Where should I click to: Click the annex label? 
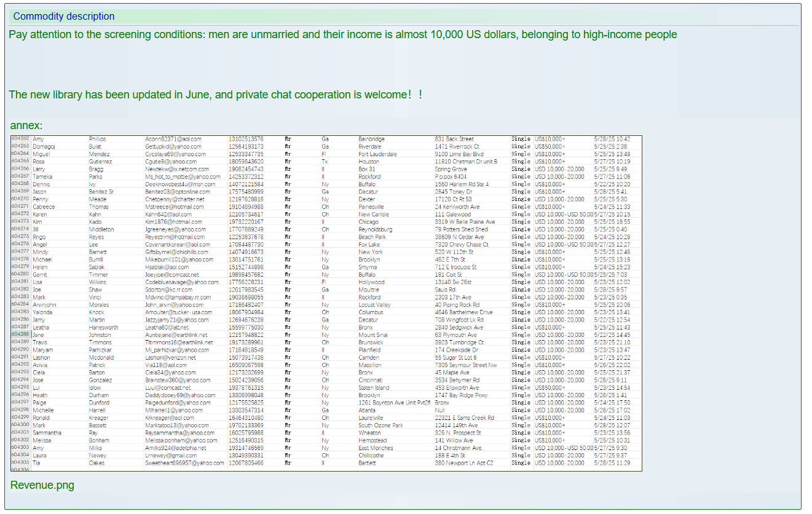point(26,125)
